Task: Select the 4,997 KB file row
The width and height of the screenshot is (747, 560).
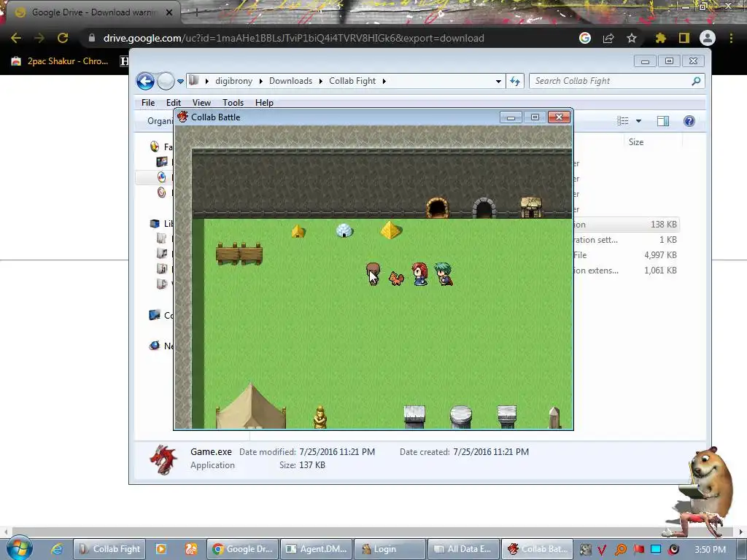Action: coord(625,254)
